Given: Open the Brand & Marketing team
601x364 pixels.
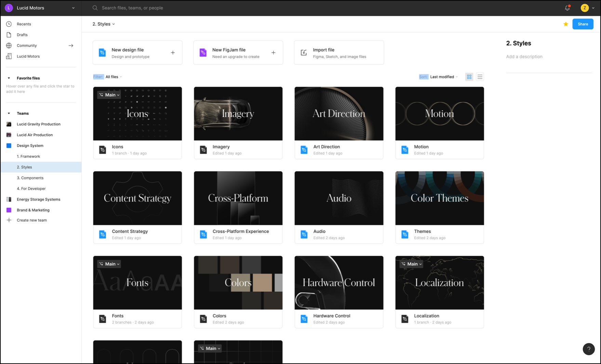Looking at the screenshot, I should coord(33,210).
